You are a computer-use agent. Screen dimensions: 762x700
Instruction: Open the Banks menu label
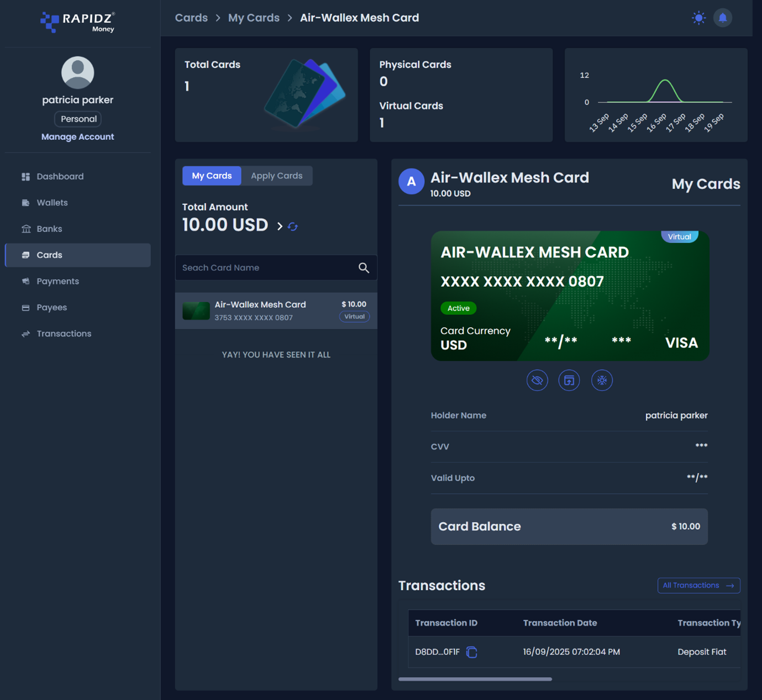click(x=49, y=229)
